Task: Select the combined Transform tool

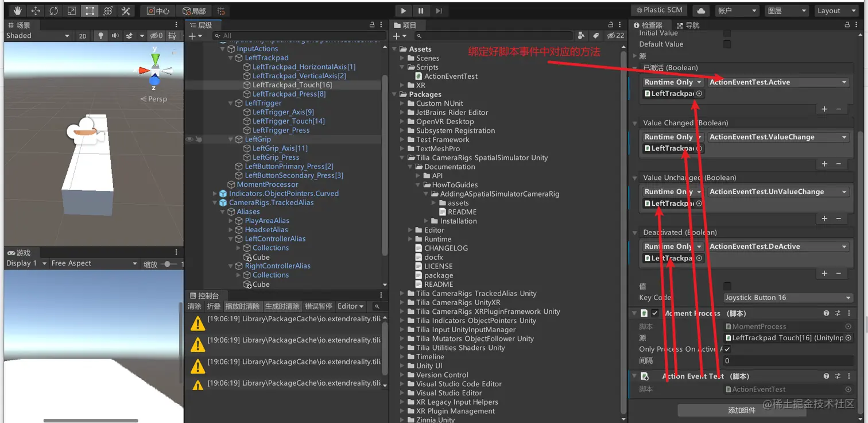Action: click(x=107, y=11)
